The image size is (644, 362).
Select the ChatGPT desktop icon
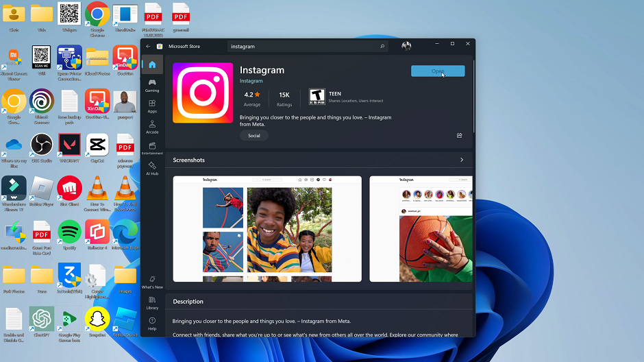42,322
